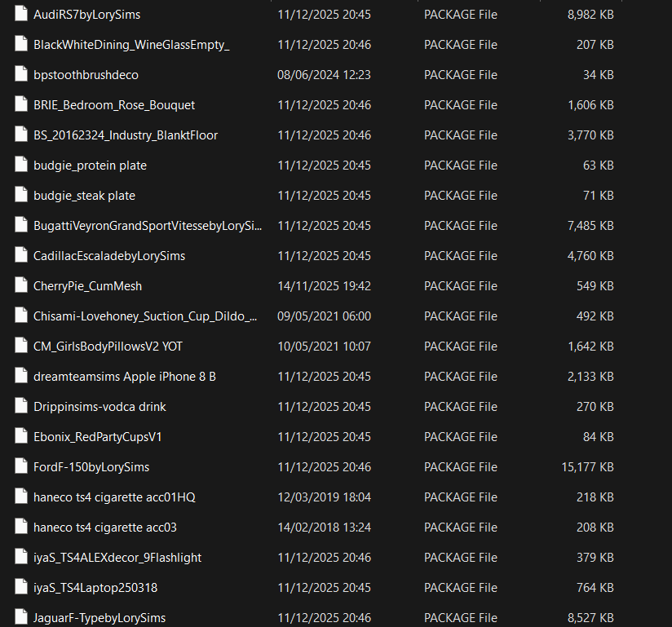
Task: Click the file icon beside JaguarF-TypebyLorySims
Action: coord(21,617)
